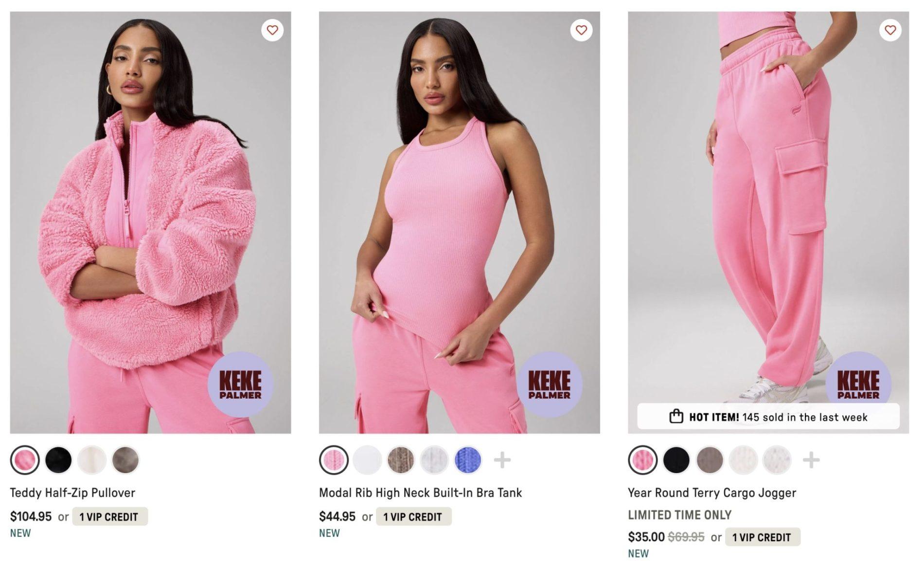The height and width of the screenshot is (567, 924).
Task: Select white swatch for Bra Tank
Action: [x=367, y=460]
